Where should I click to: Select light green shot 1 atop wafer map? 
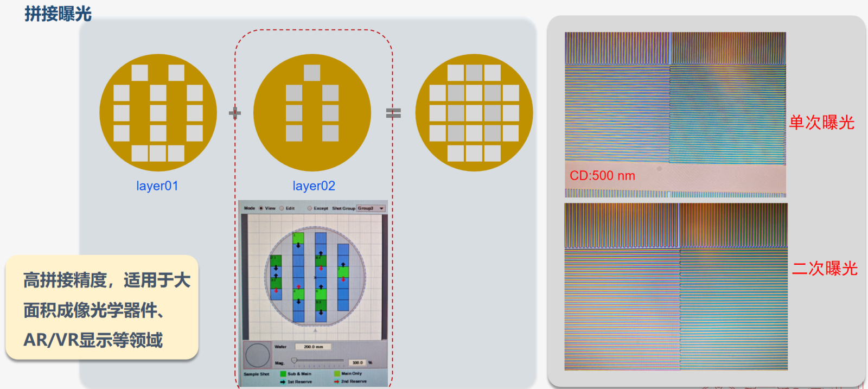[298, 238]
